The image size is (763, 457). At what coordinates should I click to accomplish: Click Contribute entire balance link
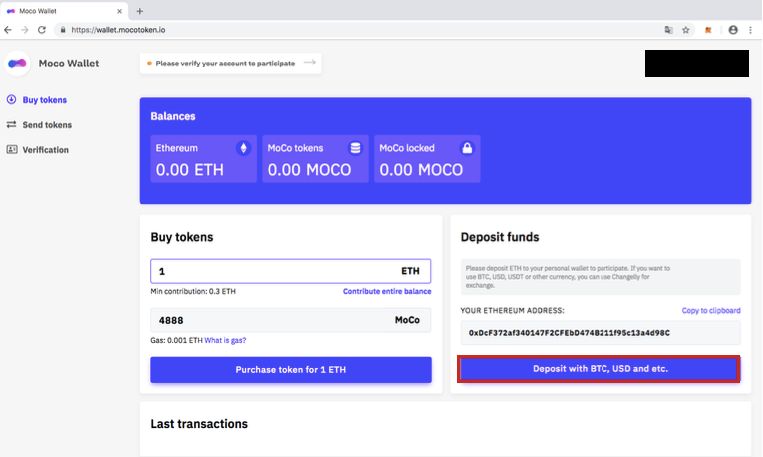click(387, 292)
